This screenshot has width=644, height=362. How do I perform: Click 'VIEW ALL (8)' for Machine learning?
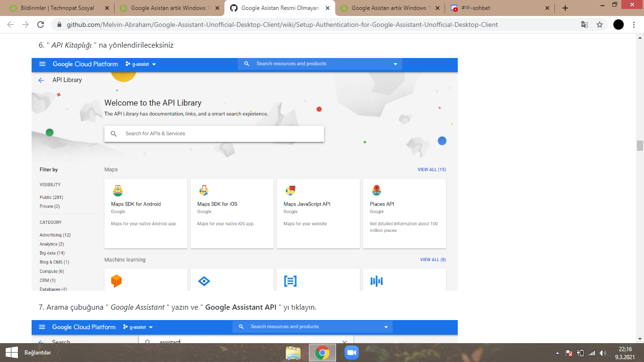pos(433,260)
